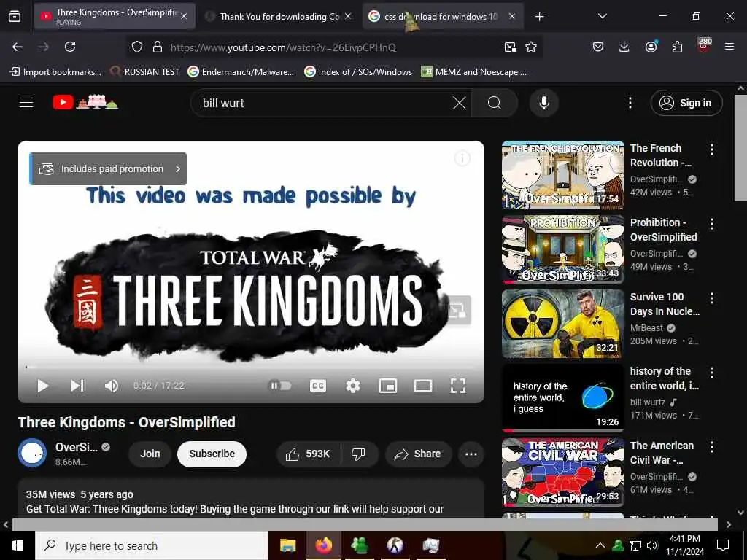The height and width of the screenshot is (560, 747).
Task: Open YouTube settings three-dot menu
Action: [x=630, y=103]
